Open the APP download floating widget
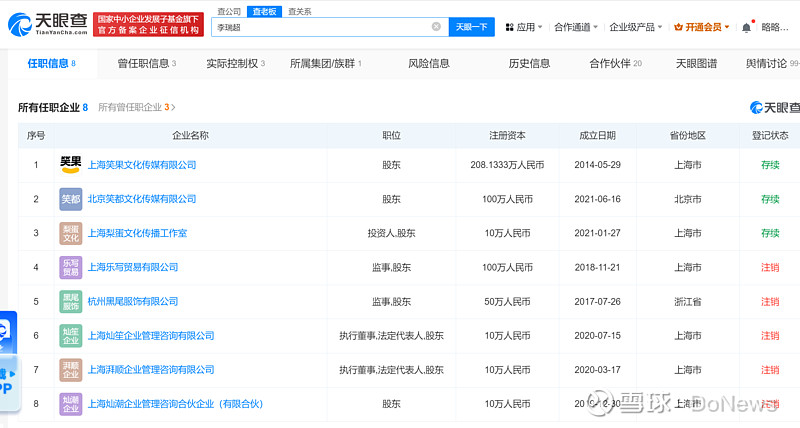800x428 pixels. [x=9, y=383]
